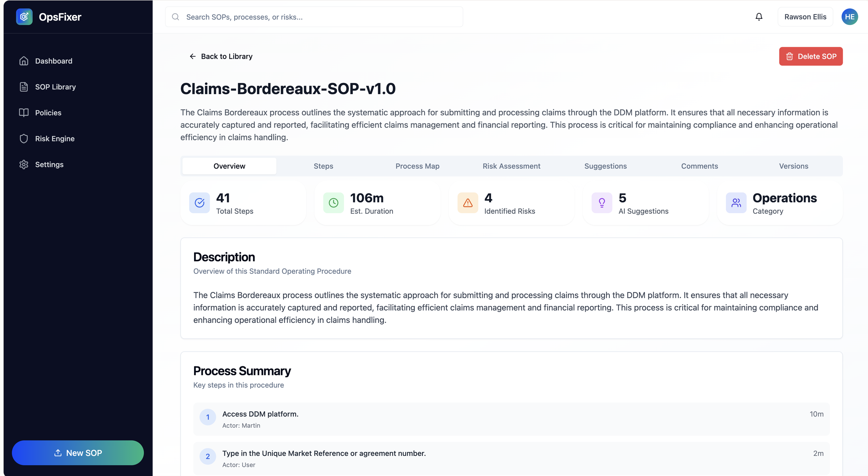Go to SOP Library in sidebar
Image resolution: width=868 pixels, height=476 pixels.
[55, 87]
